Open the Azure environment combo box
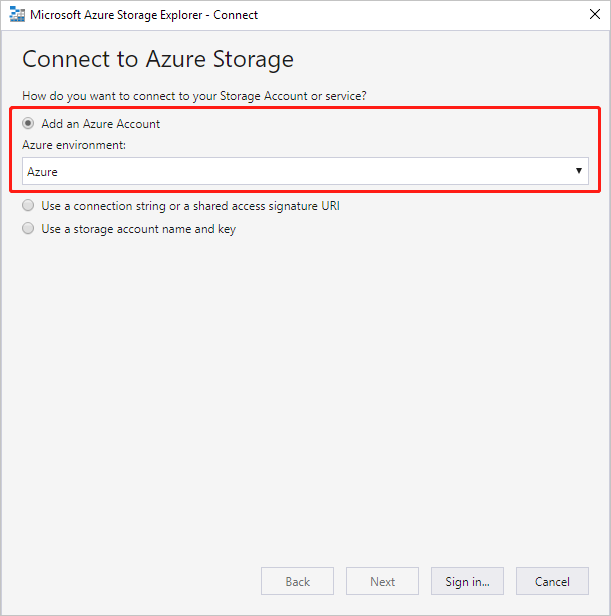The height and width of the screenshot is (616, 611). pyautogui.click(x=300, y=171)
